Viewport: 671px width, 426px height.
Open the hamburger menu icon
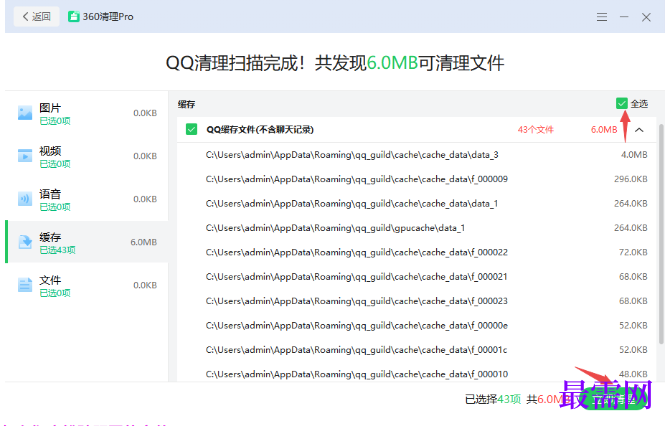coord(602,17)
